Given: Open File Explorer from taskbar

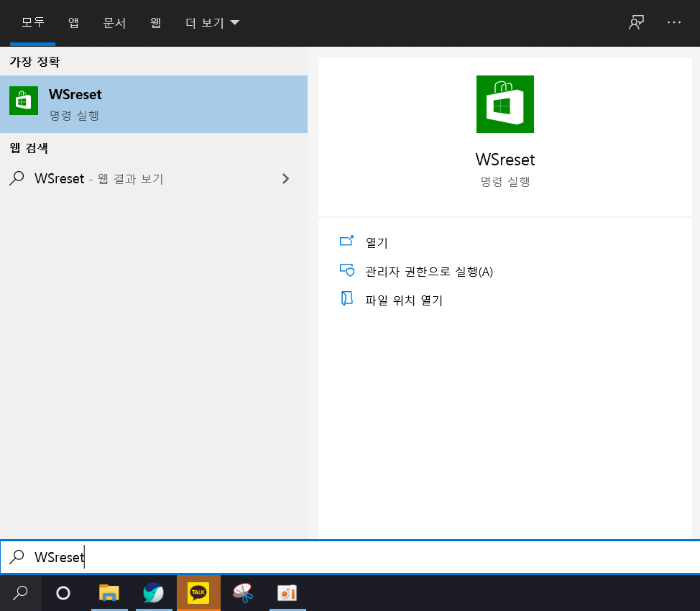Looking at the screenshot, I should [109, 593].
